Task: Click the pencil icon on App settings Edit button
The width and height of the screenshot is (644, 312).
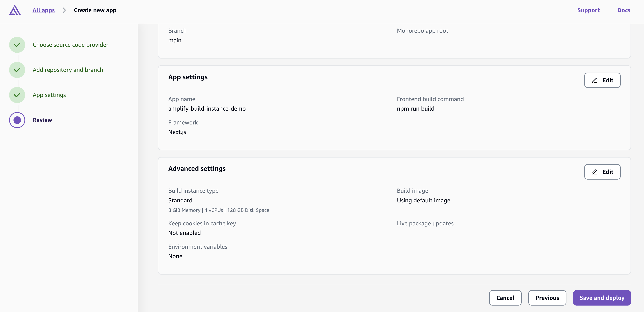Action: (x=595, y=80)
